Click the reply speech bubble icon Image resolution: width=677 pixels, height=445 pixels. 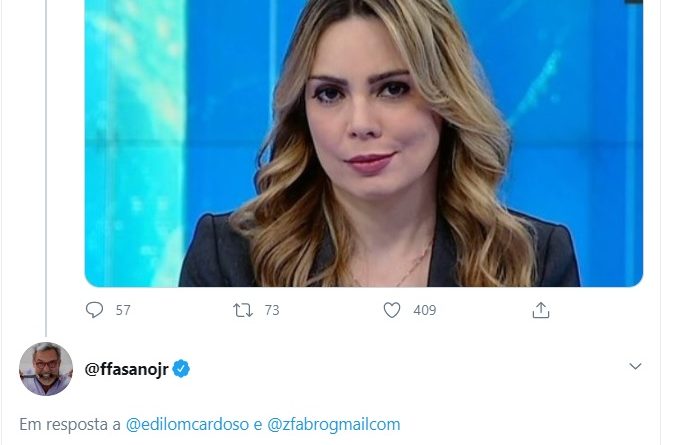click(x=94, y=310)
